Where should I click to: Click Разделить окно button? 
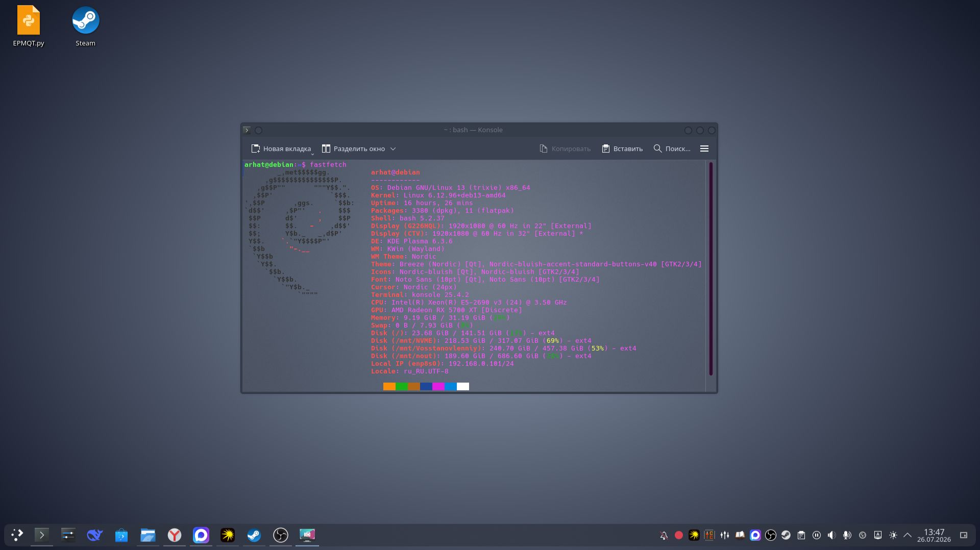(353, 148)
